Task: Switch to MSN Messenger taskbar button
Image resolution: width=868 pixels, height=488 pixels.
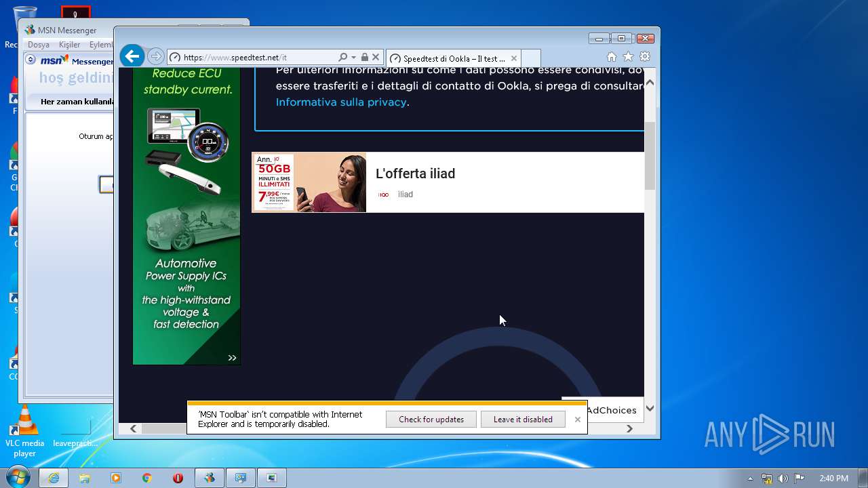Action: [x=209, y=478]
